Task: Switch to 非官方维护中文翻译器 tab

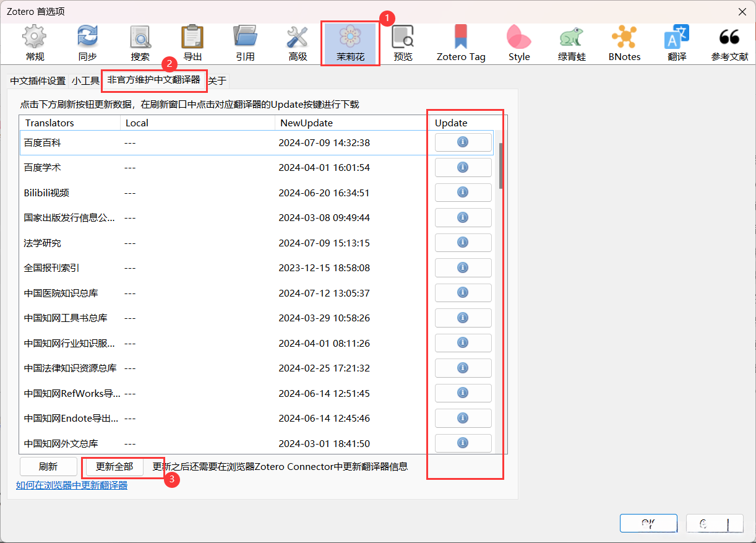Action: tap(154, 80)
